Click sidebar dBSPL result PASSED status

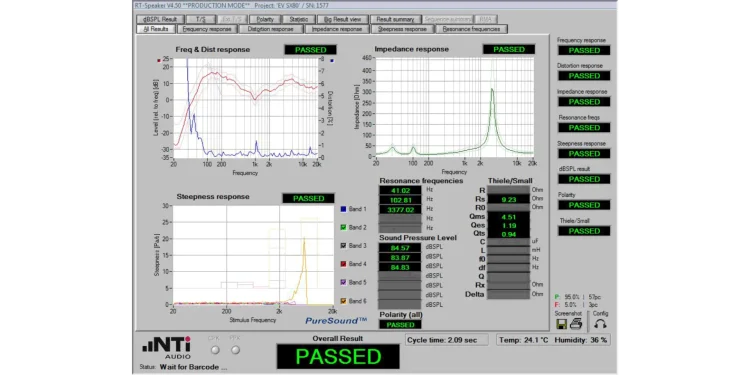coord(584,179)
